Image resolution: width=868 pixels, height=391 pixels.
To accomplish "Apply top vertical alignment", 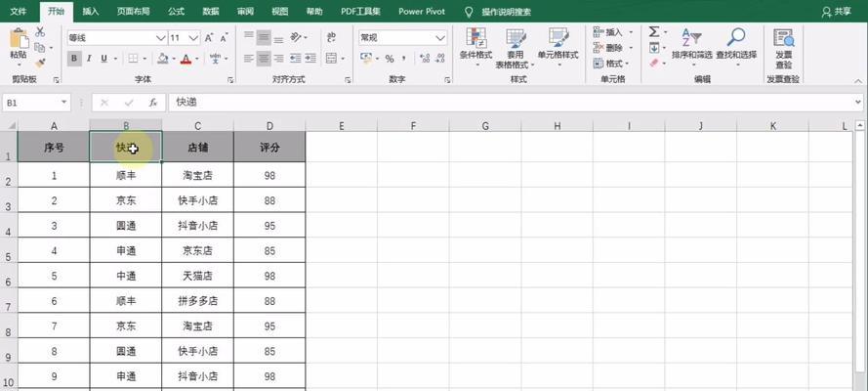I will tap(249, 38).
